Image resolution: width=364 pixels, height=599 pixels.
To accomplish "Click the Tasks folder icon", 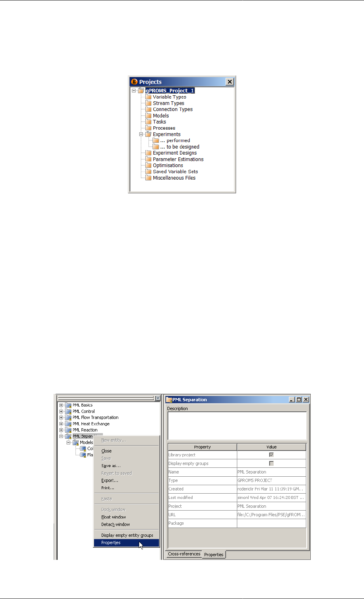I will point(149,122).
